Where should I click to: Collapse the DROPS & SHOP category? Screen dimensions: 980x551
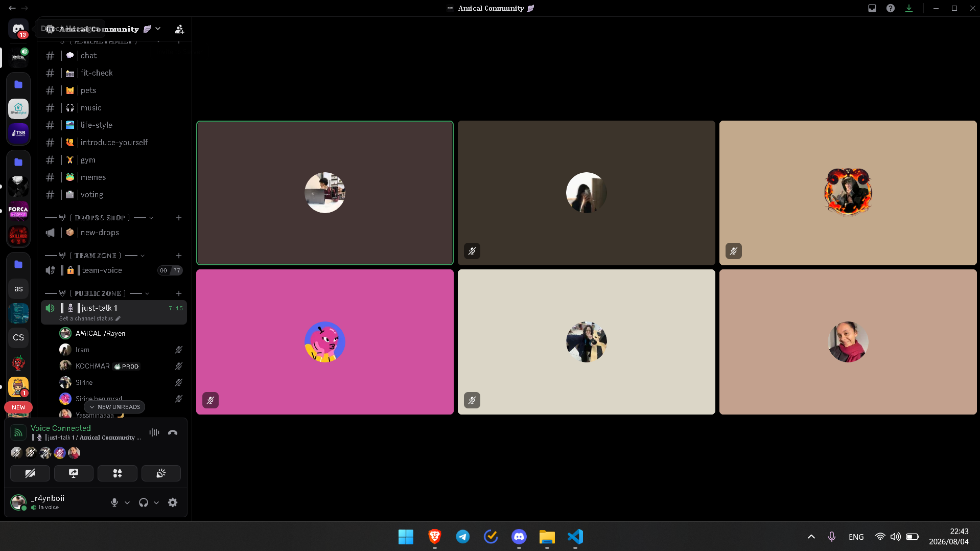click(151, 218)
